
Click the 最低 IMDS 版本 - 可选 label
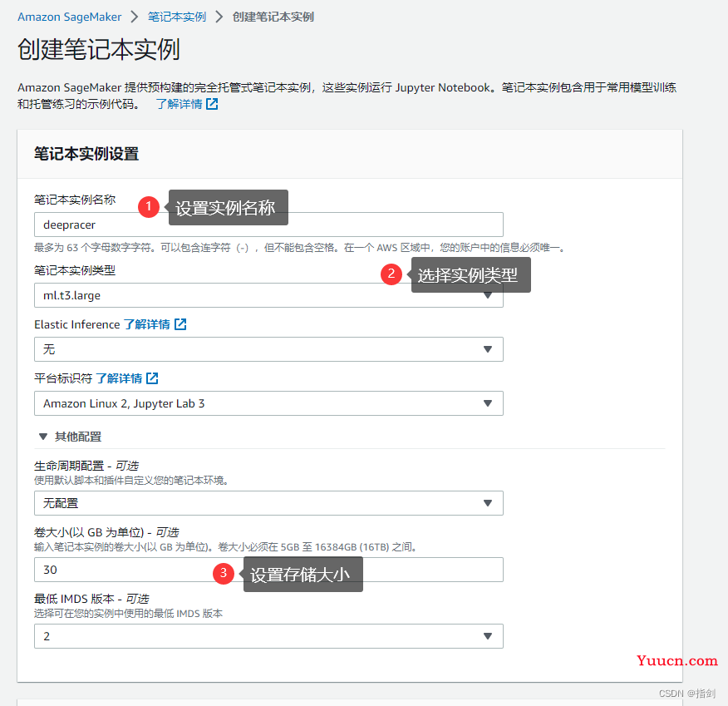click(x=91, y=599)
